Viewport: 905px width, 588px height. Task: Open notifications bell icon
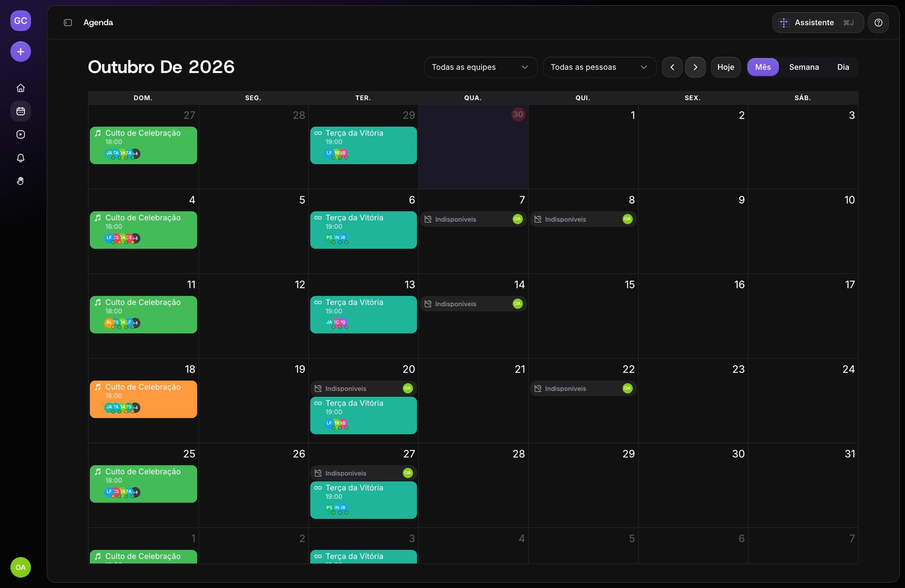[x=20, y=158]
